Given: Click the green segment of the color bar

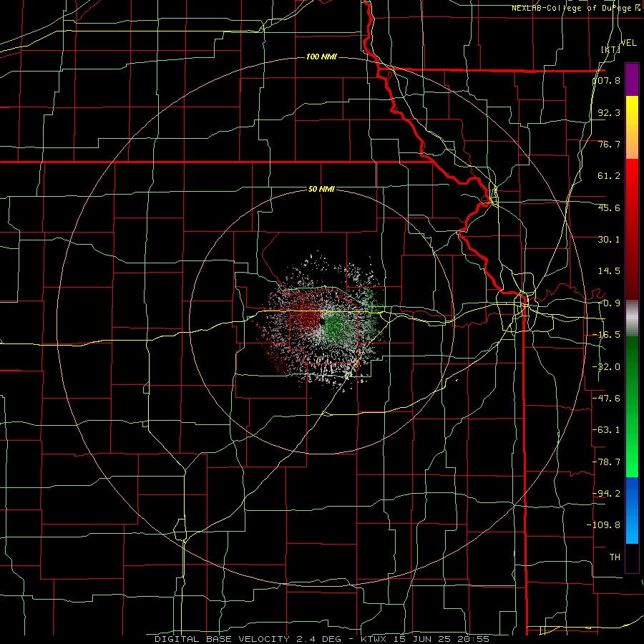Looking at the screenshot, I should tap(632, 406).
